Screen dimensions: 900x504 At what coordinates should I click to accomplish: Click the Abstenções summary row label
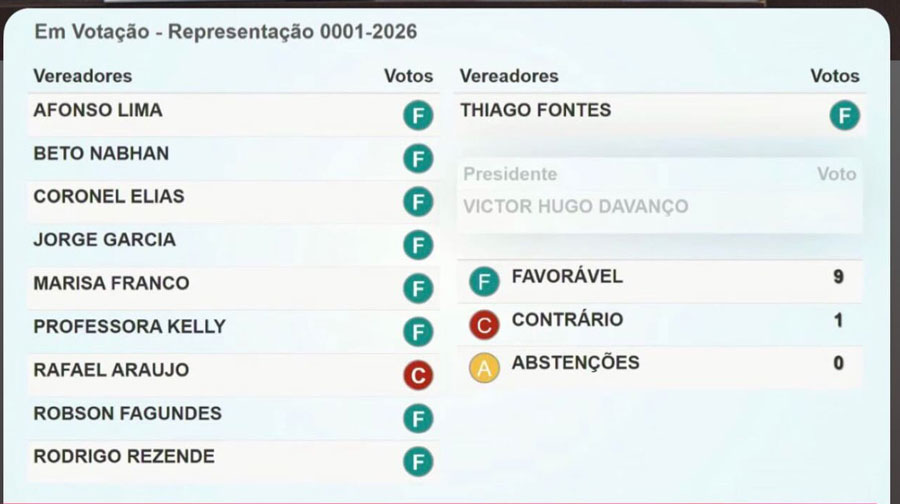click(575, 363)
